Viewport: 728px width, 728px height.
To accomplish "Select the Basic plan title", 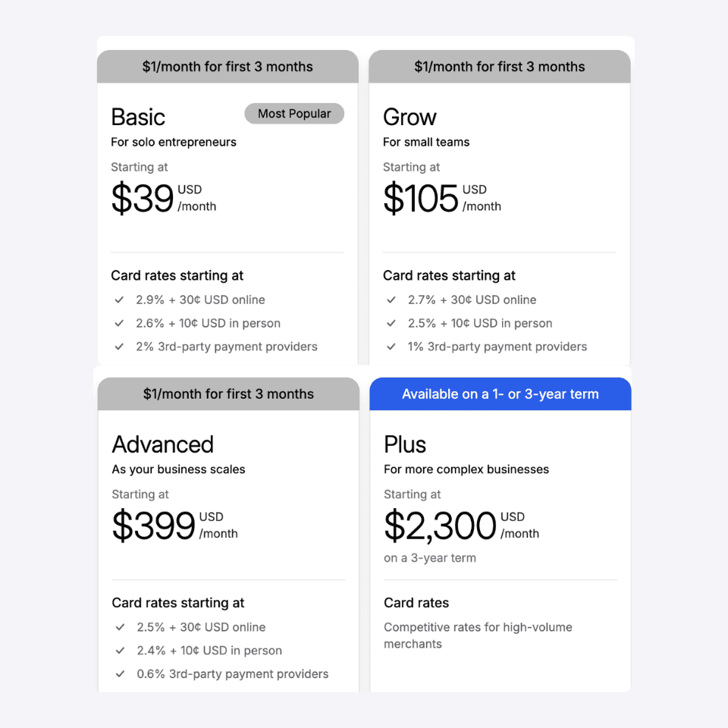I will pyautogui.click(x=138, y=117).
